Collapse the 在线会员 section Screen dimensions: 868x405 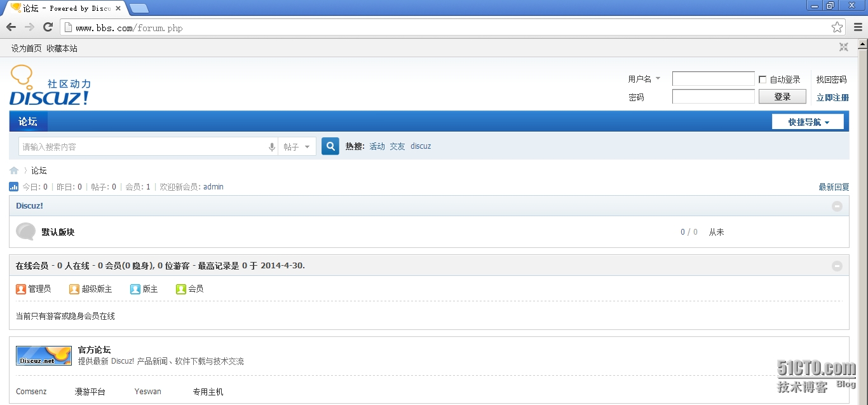pos(837,266)
